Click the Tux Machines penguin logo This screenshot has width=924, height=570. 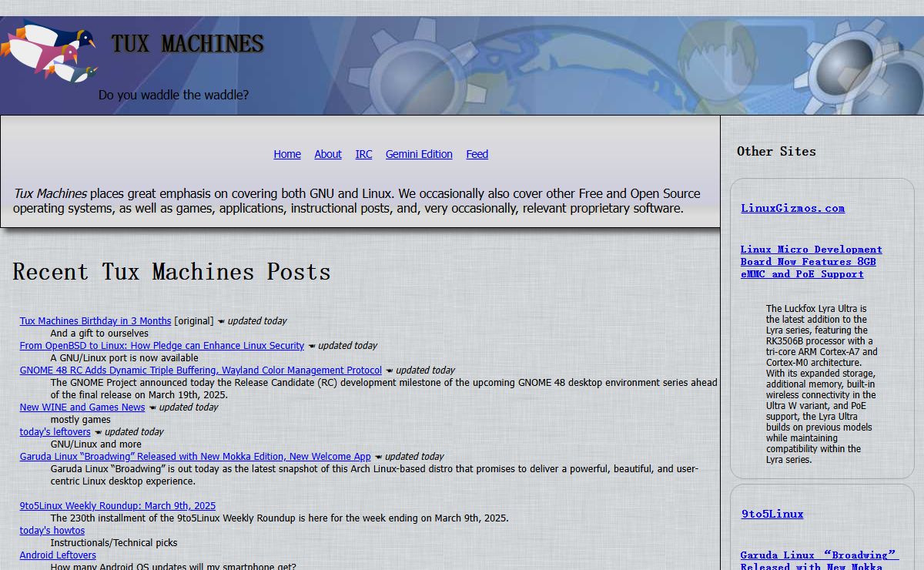50,51
